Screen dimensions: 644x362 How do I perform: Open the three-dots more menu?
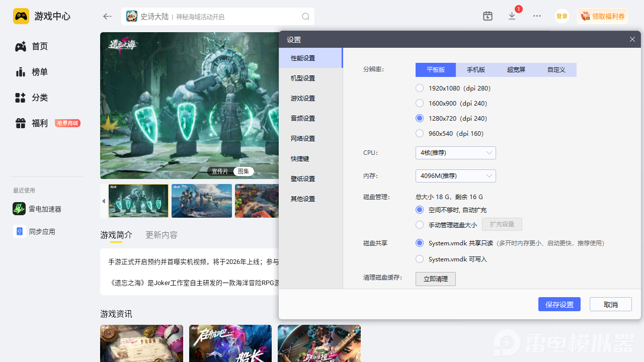click(x=537, y=16)
